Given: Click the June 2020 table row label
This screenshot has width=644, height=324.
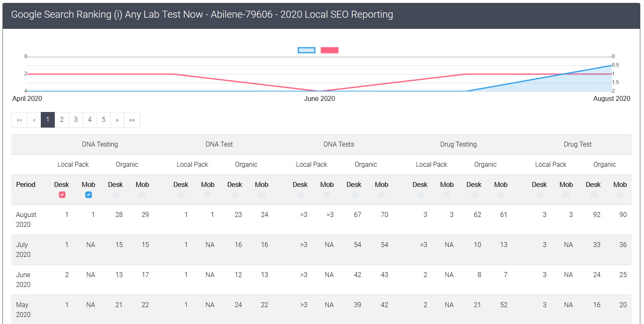Looking at the screenshot, I should (23, 280).
